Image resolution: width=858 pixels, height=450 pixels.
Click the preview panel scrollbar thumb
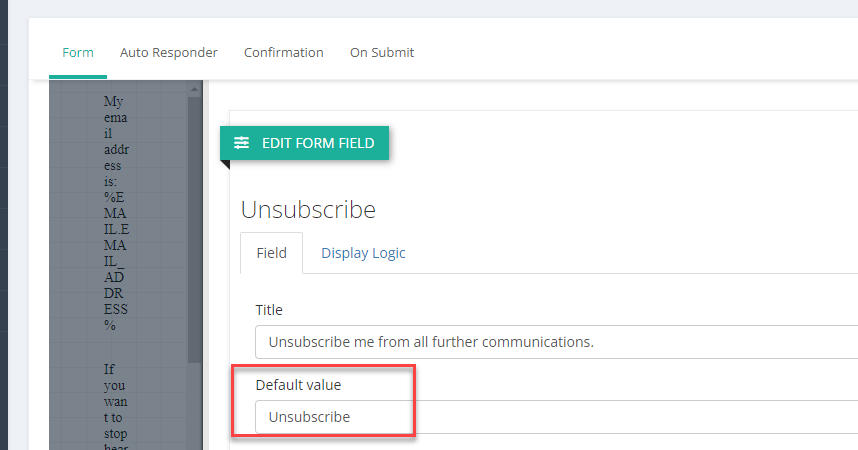pos(194,230)
